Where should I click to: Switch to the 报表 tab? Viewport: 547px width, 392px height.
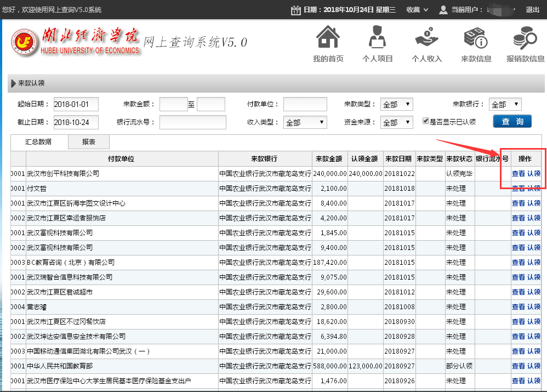(89, 141)
